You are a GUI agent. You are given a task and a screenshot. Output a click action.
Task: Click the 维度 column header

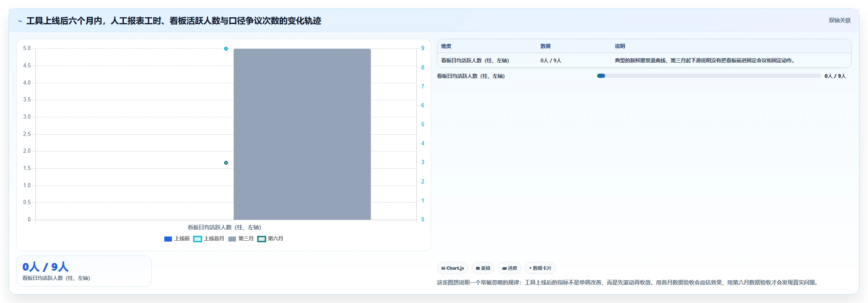(x=446, y=46)
